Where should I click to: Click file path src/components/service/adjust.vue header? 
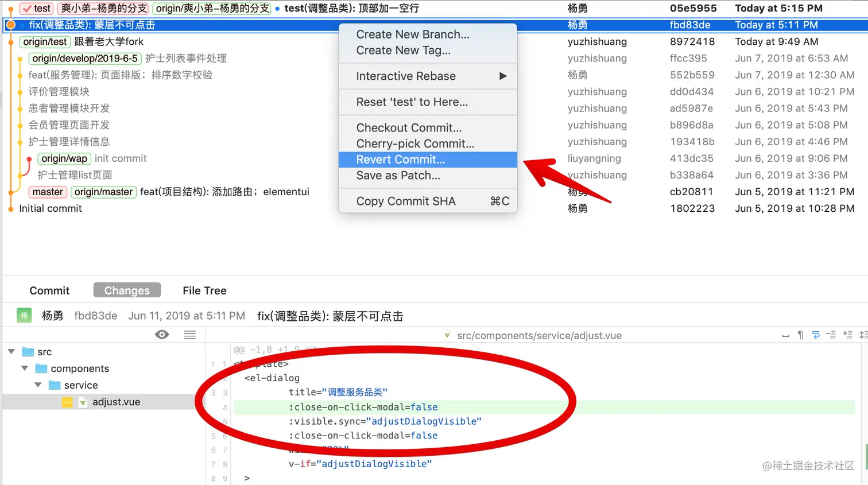tap(539, 335)
